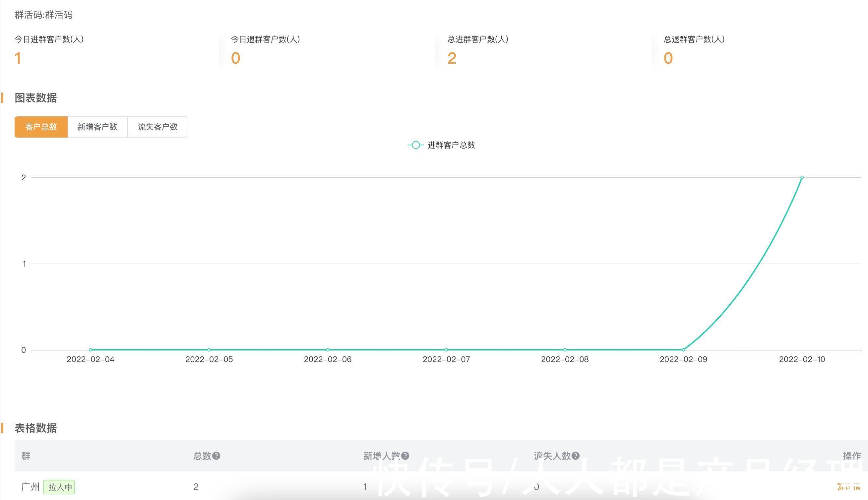
Task: Select the 2022-02-07 chart data point
Action: (446, 350)
